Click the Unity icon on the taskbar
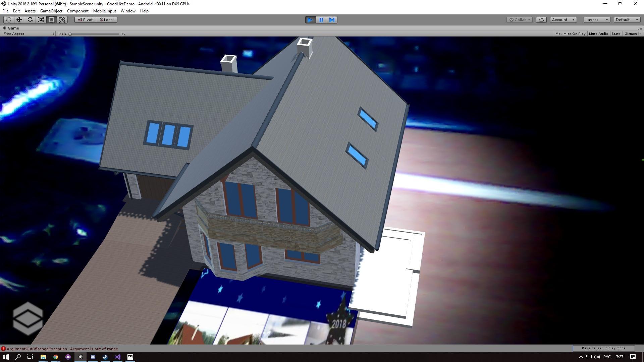644x362 pixels. (x=80, y=357)
